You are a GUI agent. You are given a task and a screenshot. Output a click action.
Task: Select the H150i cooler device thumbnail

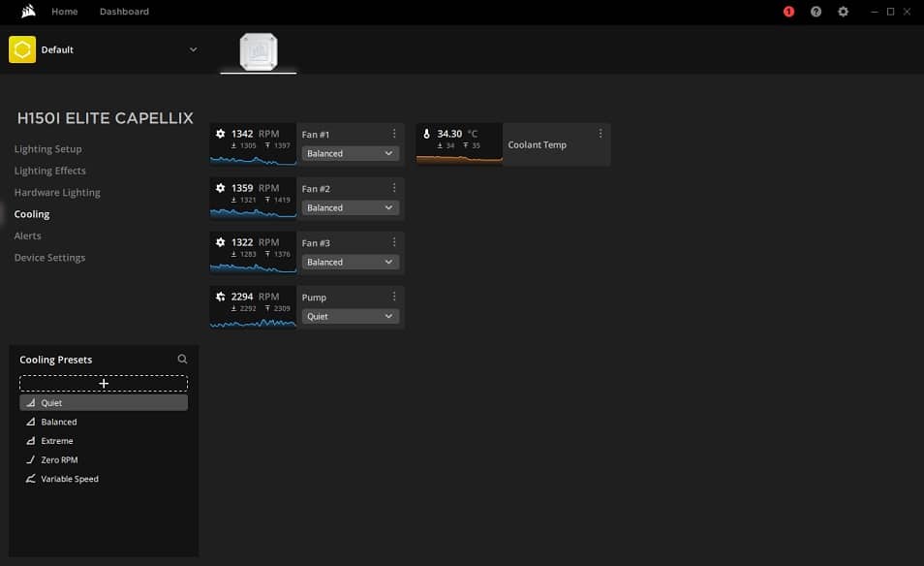(259, 51)
